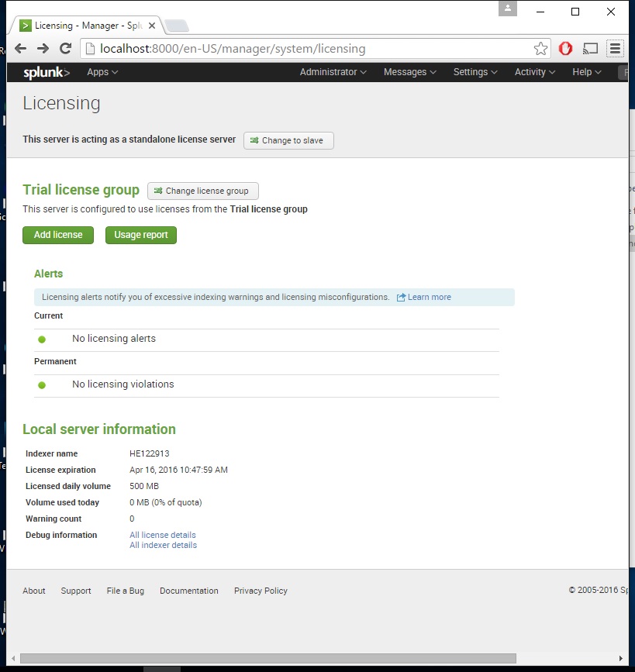Viewport: 635px width, 672px height.
Task: Bookmark this page with the star icon
Action: 540,49
